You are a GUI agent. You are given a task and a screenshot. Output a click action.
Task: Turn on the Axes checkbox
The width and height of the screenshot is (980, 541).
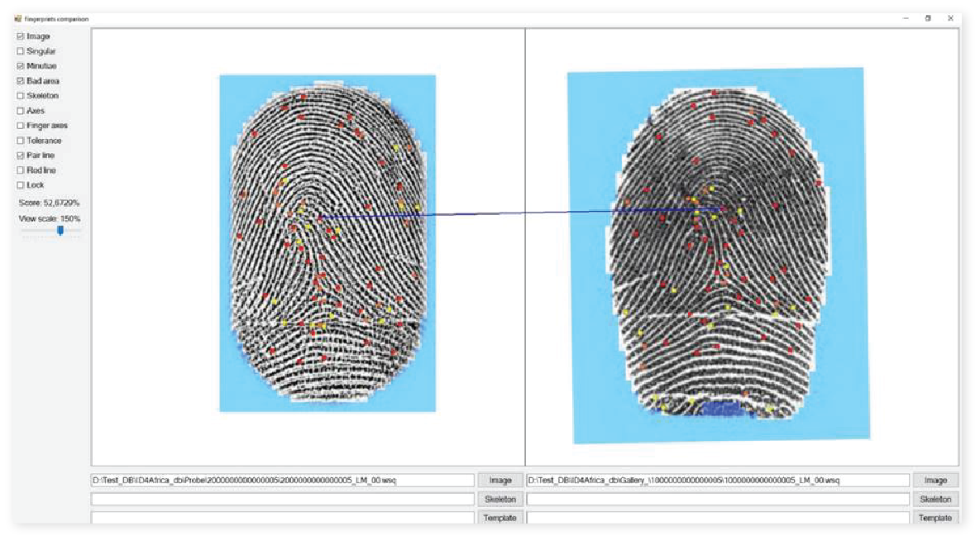coord(21,111)
